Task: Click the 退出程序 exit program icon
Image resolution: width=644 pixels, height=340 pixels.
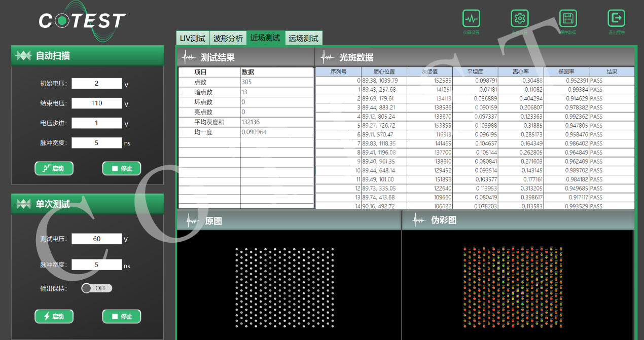Action: pyautogui.click(x=616, y=19)
